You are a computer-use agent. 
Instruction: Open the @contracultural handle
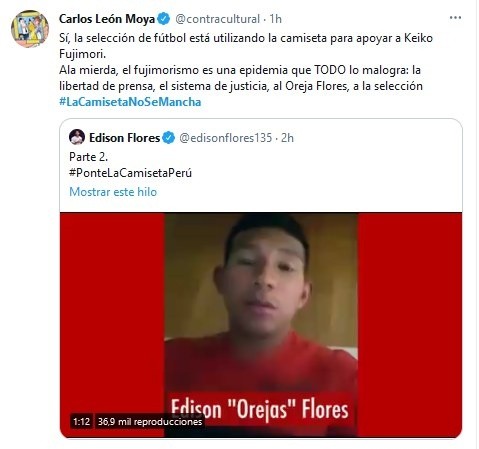[217, 19]
